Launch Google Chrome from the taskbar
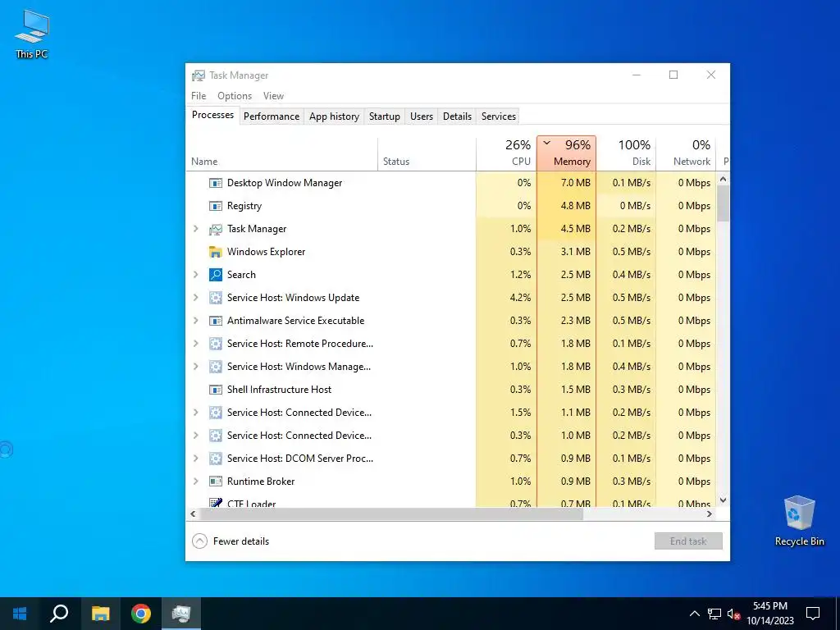The height and width of the screenshot is (630, 840). (x=141, y=614)
